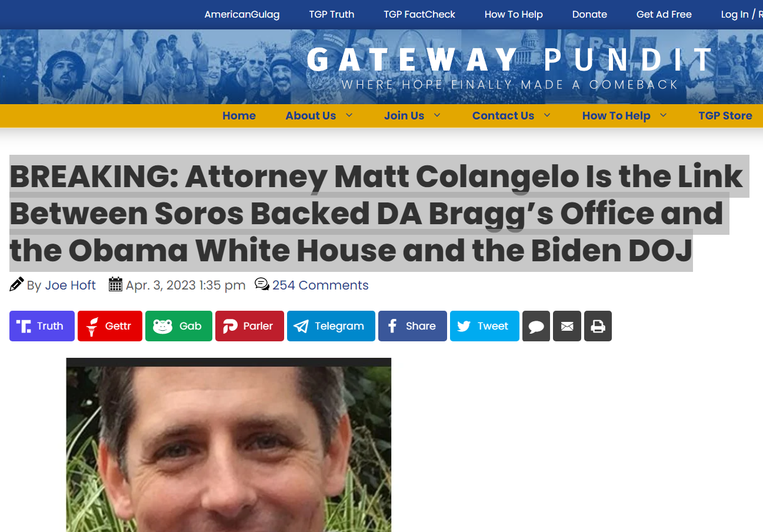The width and height of the screenshot is (763, 532).
Task: View the 254 Comments link
Action: pos(320,285)
